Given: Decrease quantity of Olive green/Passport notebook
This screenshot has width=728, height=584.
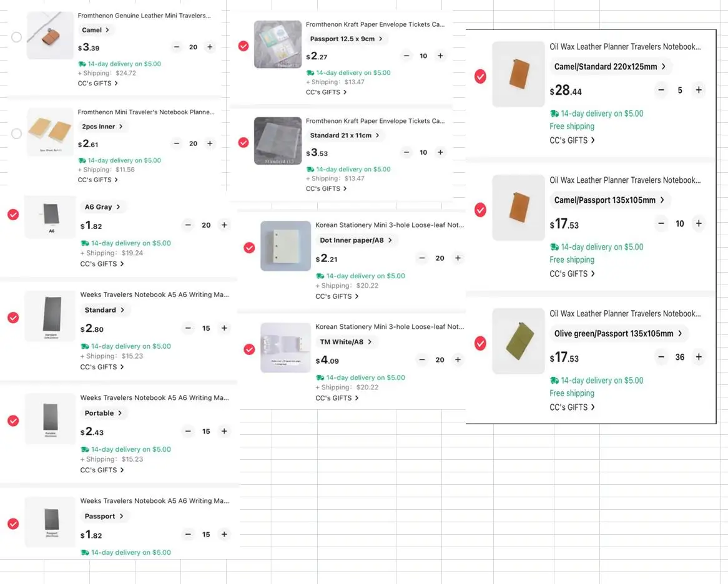Looking at the screenshot, I should [x=661, y=358].
